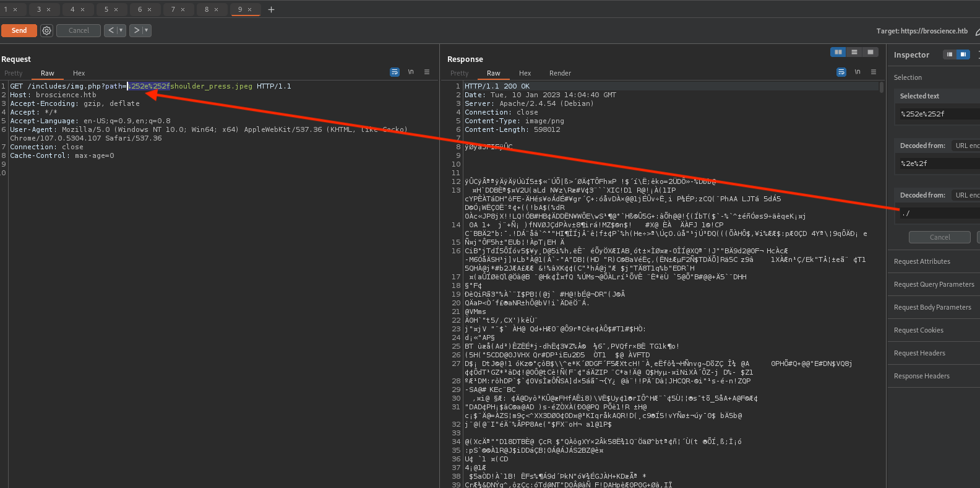Viewport: 980px width, 488px height.
Task: Show non-printable characters in the Response pane
Action: pos(858,72)
